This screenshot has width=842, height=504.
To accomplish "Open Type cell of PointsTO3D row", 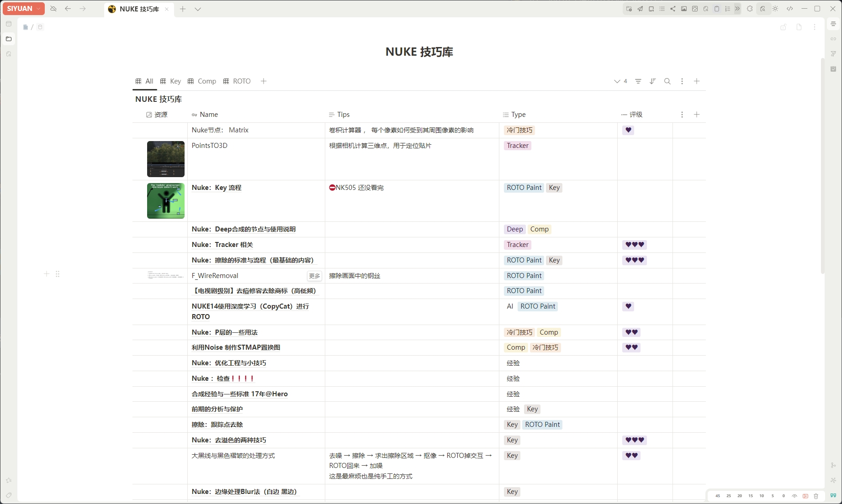I will click(x=558, y=159).
